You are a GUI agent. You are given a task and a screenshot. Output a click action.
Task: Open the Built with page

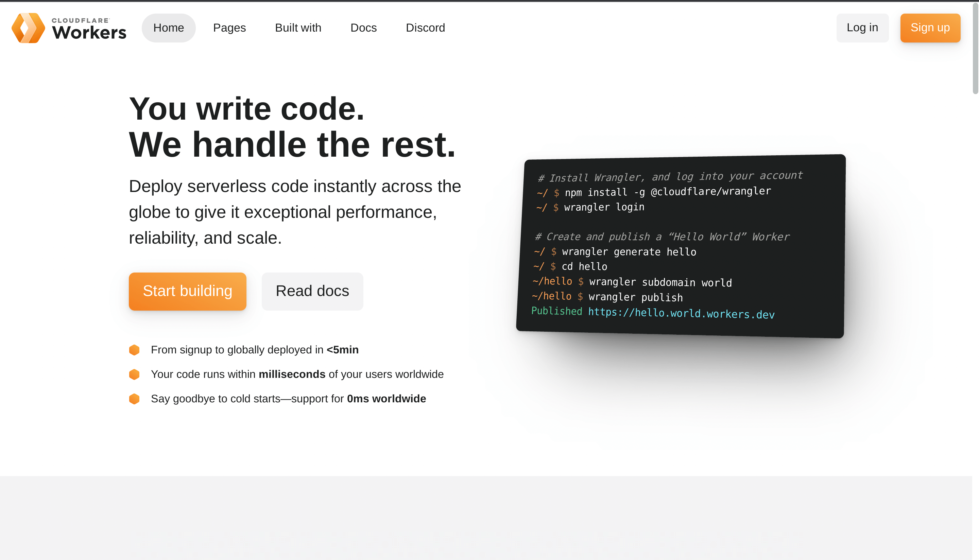(298, 28)
